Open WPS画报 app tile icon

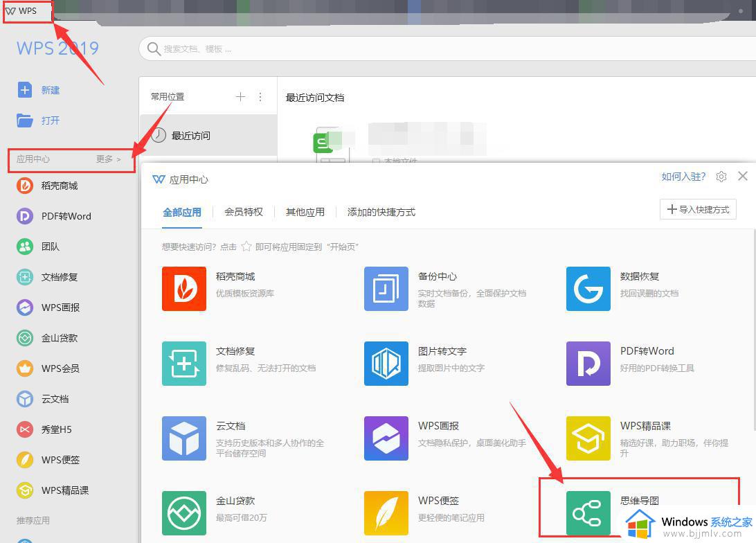386,438
